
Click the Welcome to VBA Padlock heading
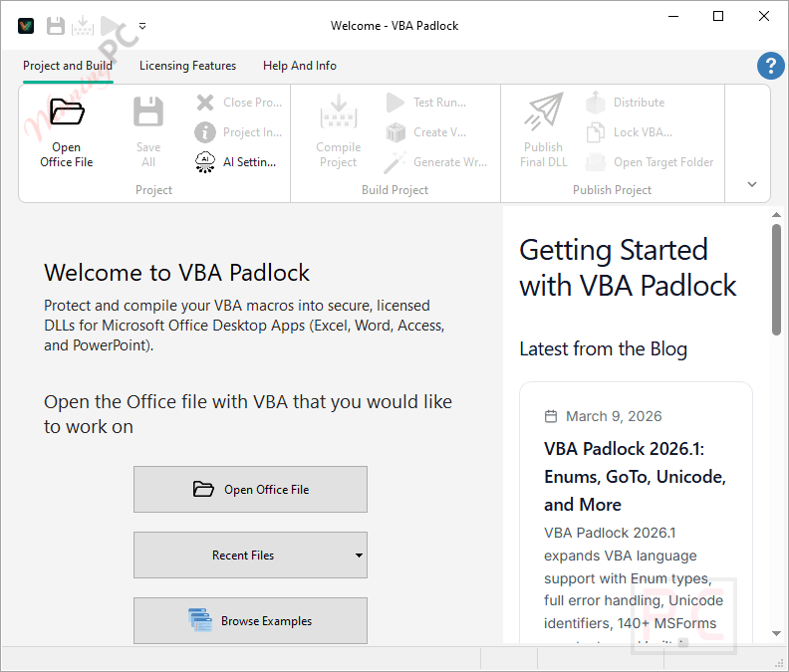(x=176, y=273)
